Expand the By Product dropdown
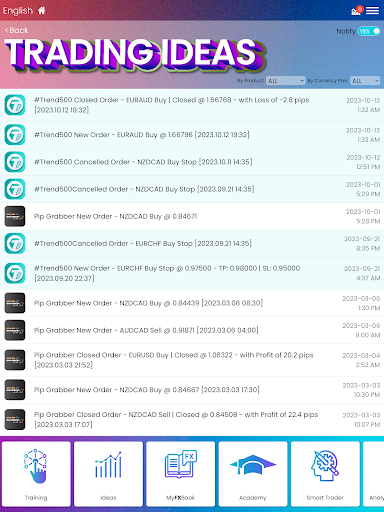The height and width of the screenshot is (512, 384). coord(286,81)
